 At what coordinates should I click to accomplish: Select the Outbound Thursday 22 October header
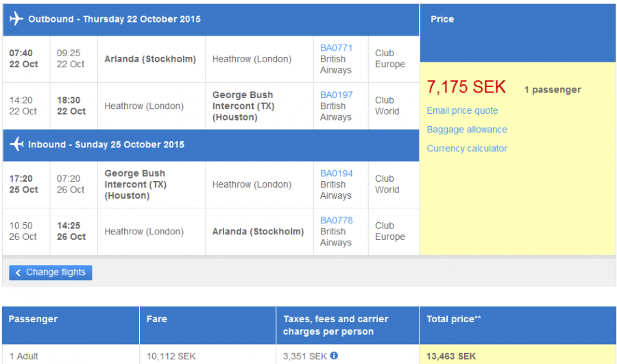click(x=114, y=19)
